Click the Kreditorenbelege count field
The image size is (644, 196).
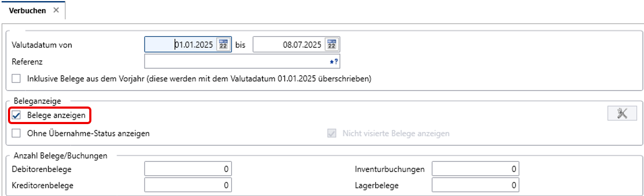coord(188,185)
